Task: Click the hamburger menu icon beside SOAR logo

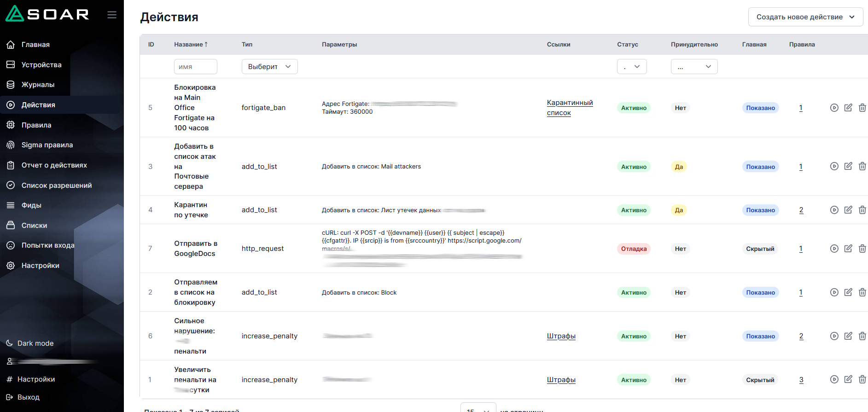Action: (x=112, y=15)
